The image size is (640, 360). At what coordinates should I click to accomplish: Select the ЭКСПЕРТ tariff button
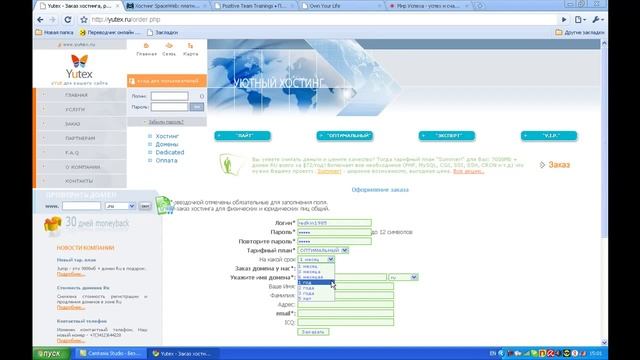point(447,136)
